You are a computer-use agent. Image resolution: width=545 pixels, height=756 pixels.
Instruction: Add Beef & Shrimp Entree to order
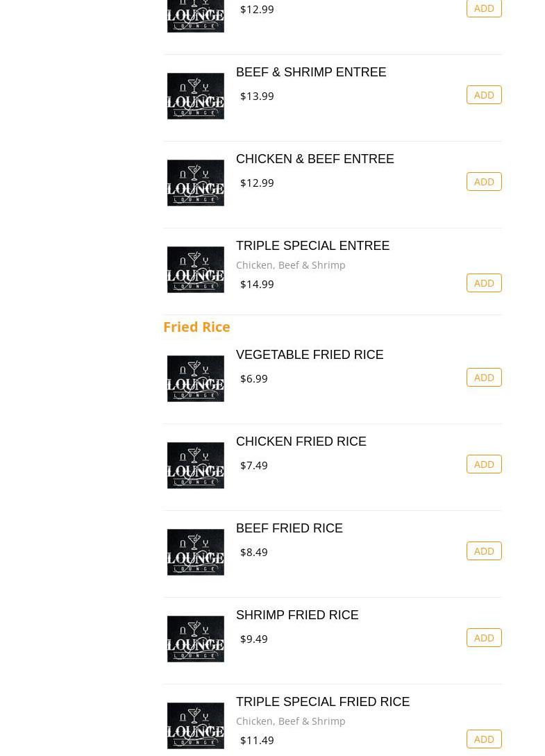[x=484, y=95]
